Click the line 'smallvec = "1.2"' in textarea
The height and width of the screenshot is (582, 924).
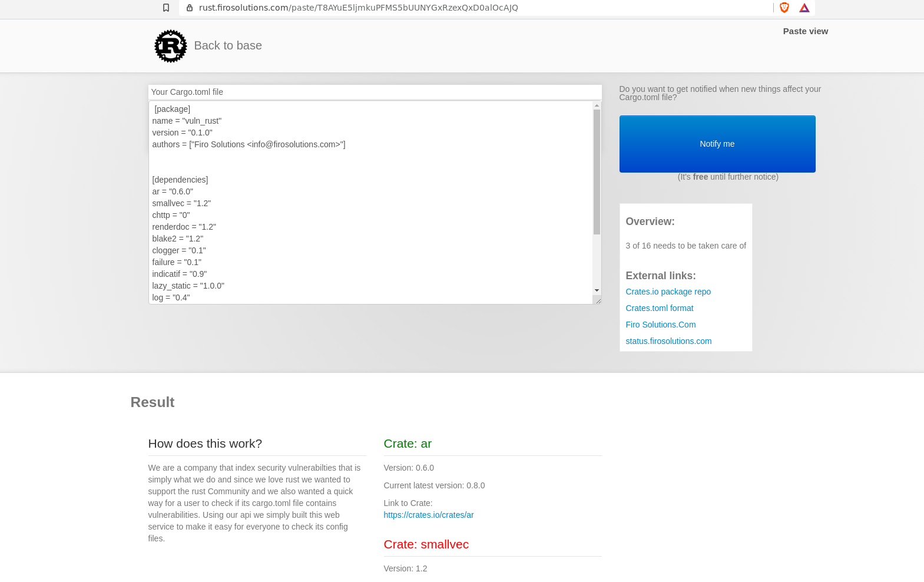point(181,203)
